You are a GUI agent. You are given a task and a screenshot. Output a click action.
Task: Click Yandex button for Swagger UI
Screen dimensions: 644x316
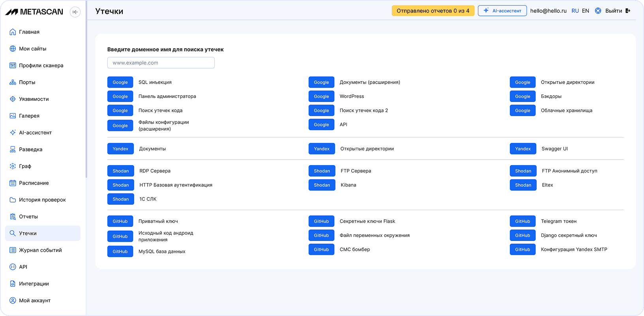[523, 149]
